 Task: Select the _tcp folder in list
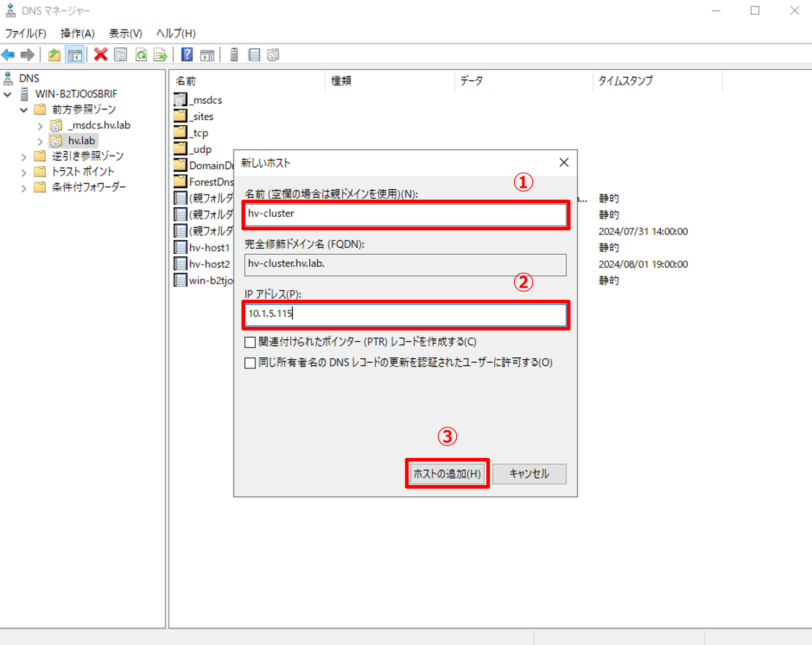191,133
